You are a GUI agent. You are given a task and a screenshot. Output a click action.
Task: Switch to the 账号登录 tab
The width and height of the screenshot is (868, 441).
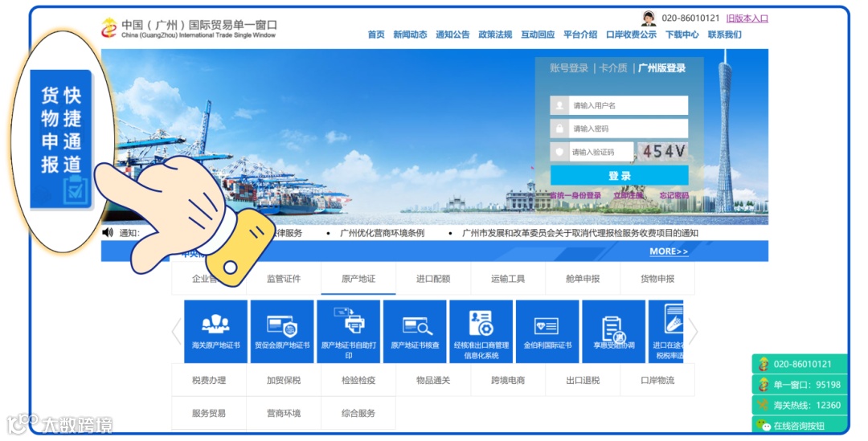(x=569, y=68)
